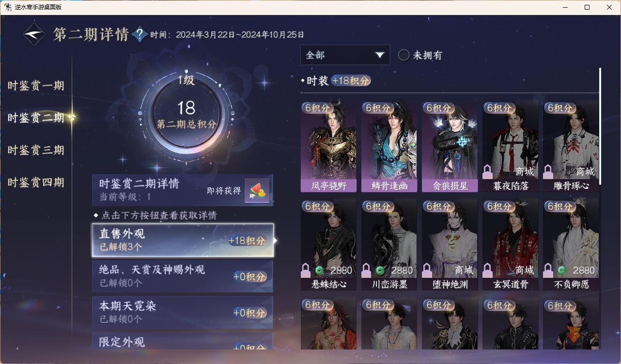Screen dimensions: 621x364
Task: Click the jade coin icon on 悬蛛结心
Action: tap(319, 270)
